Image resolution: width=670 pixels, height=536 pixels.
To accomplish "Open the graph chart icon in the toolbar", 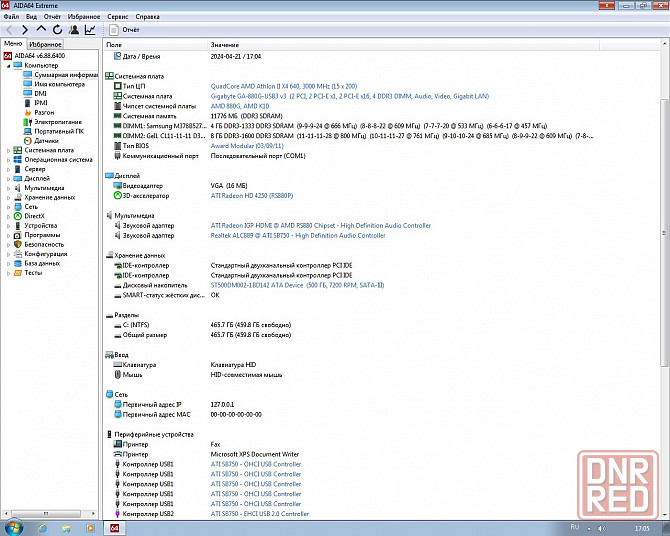I will tap(90, 29).
